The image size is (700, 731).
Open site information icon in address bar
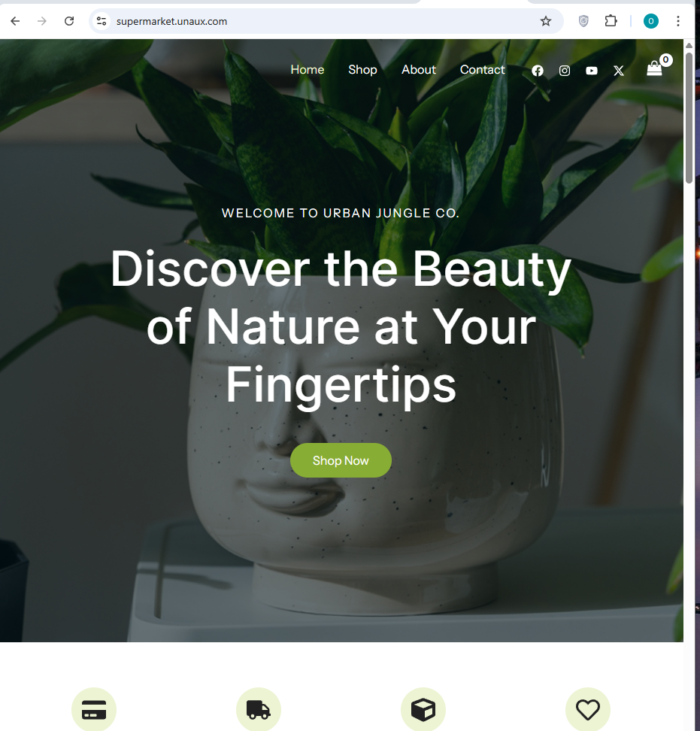point(102,21)
